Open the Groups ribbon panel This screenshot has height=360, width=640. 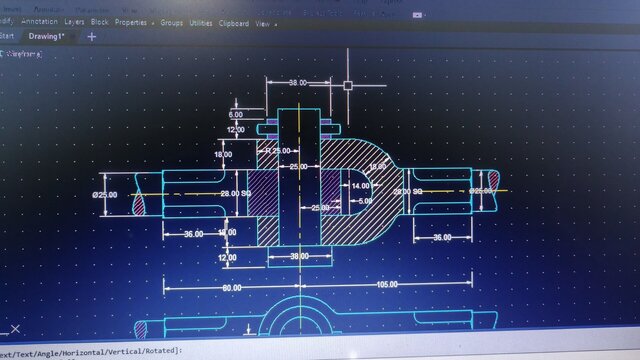pyautogui.click(x=171, y=23)
